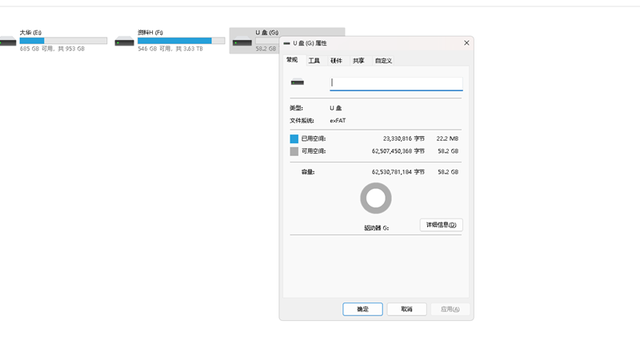640x361 pixels.
Task: Switch to the 工具 tab
Action: [x=314, y=61]
